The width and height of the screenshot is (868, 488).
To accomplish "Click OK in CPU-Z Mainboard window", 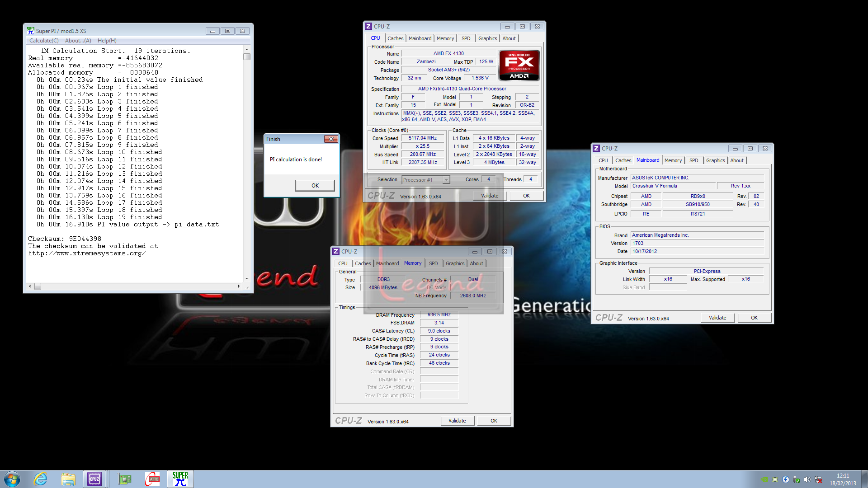I will (755, 318).
